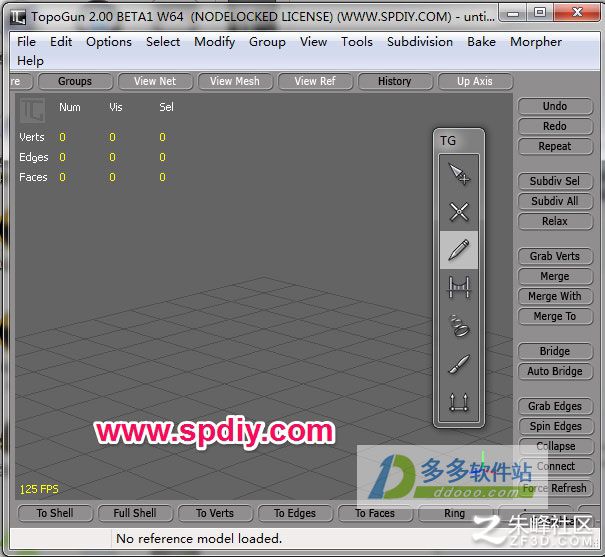Click Auto Bridge button

(x=555, y=371)
